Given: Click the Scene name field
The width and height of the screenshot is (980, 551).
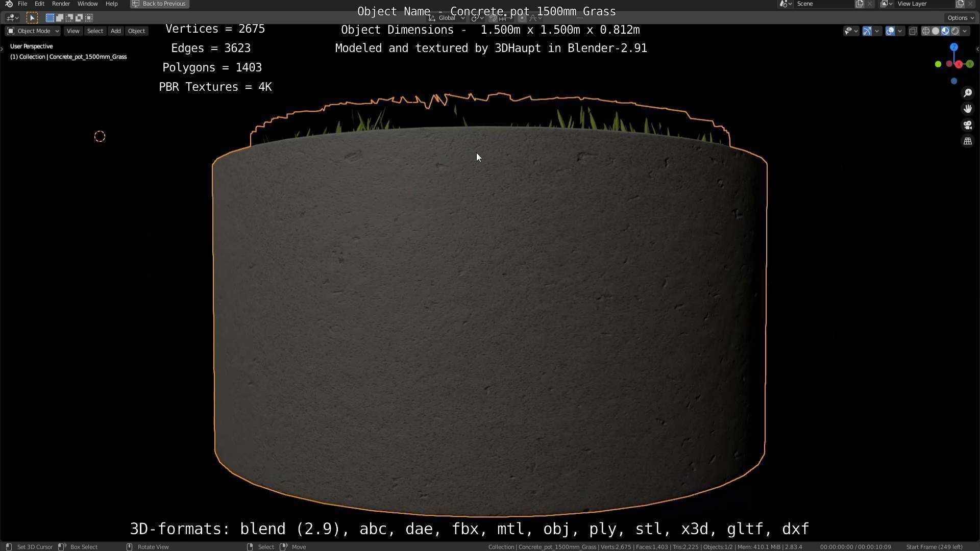Looking at the screenshot, I should pos(823,4).
